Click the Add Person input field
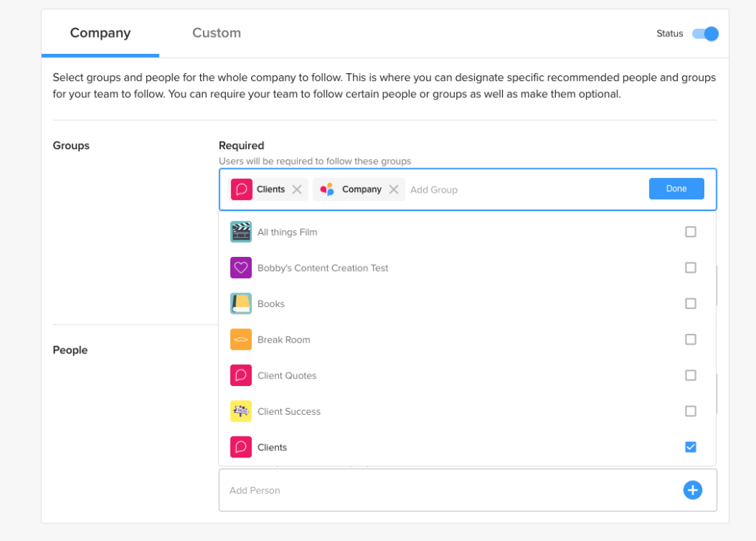 (x=443, y=490)
